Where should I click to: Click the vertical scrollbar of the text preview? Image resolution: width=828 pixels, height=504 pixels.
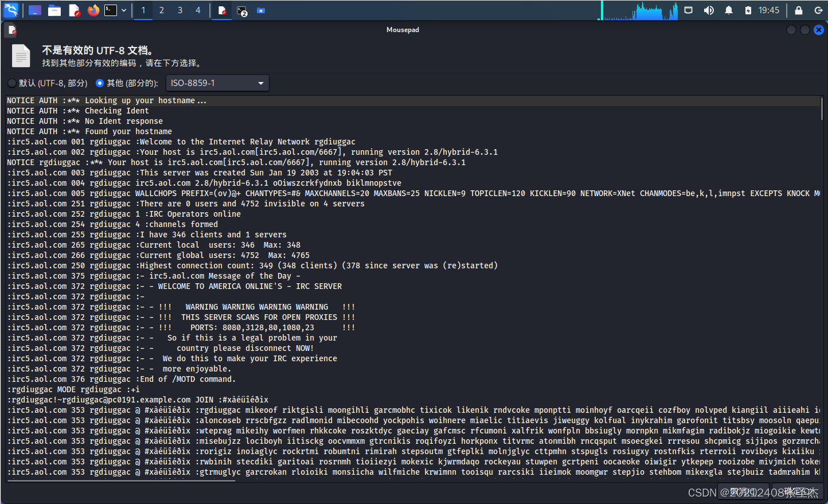(822, 109)
